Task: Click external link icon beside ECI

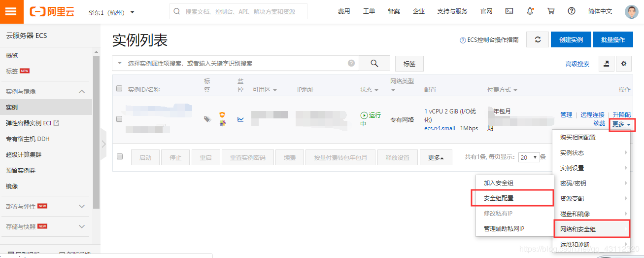Action: (56, 123)
